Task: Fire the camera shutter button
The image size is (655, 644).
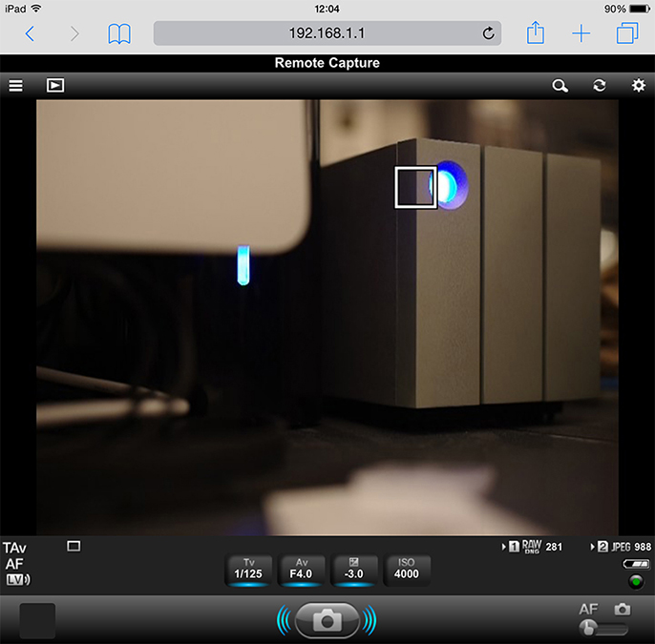Action: point(327,620)
